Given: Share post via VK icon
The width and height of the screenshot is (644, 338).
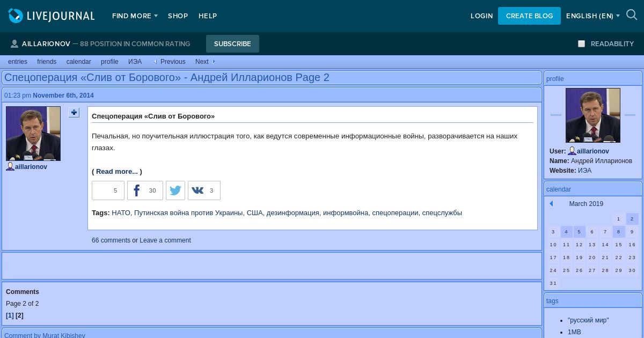Looking at the screenshot, I should point(204,190).
